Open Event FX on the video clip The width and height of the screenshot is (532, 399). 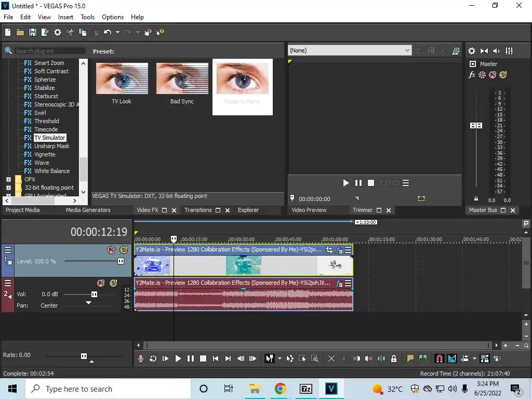click(x=339, y=250)
